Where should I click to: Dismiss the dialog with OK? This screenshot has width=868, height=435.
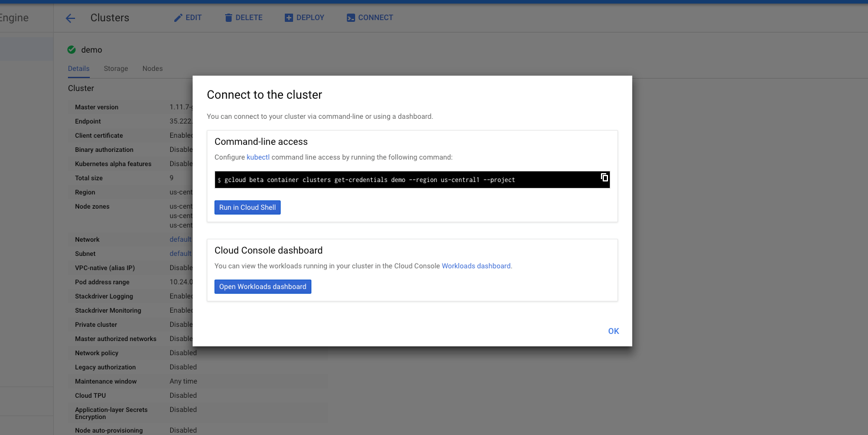coord(613,331)
